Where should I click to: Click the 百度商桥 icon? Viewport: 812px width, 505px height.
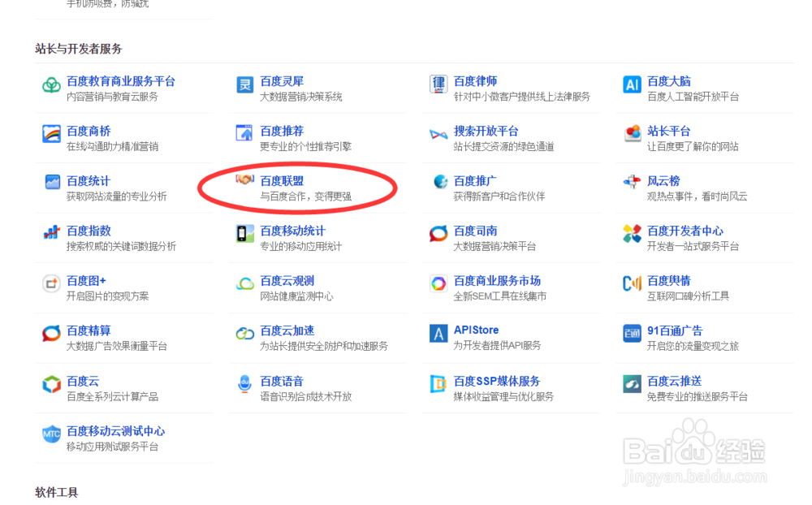coord(51,134)
